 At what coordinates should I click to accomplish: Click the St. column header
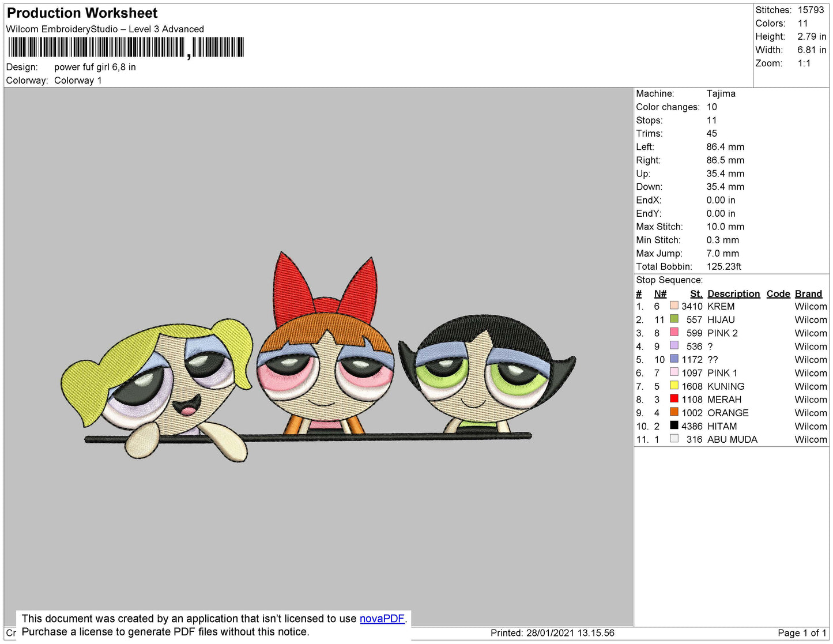[696, 293]
